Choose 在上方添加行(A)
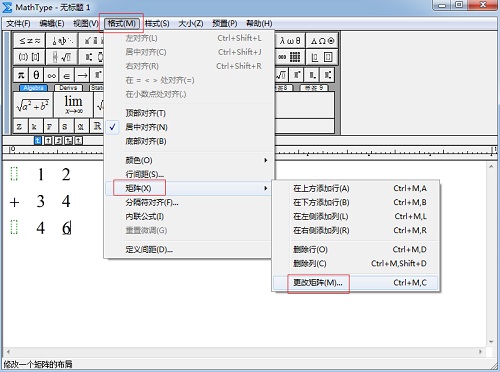 356,188
